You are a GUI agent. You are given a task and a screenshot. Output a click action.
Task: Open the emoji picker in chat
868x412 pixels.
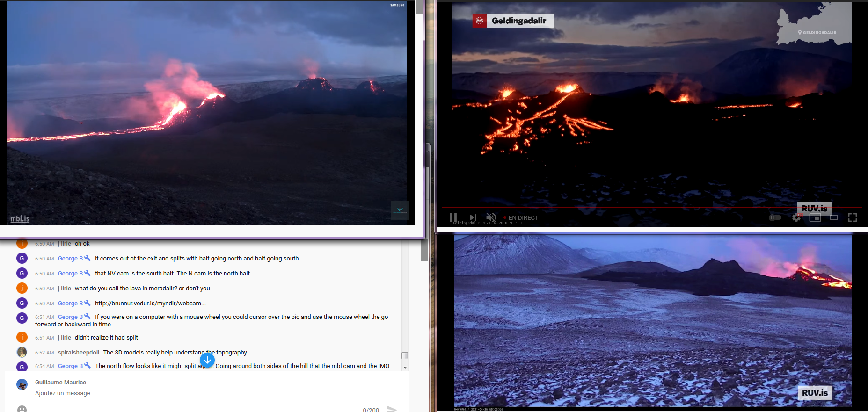[22, 409]
